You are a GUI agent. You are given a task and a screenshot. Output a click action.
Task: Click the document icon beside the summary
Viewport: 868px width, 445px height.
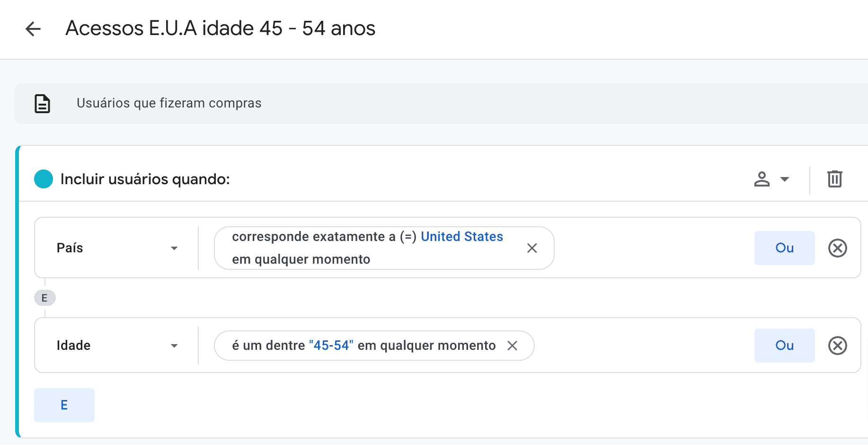tap(43, 103)
